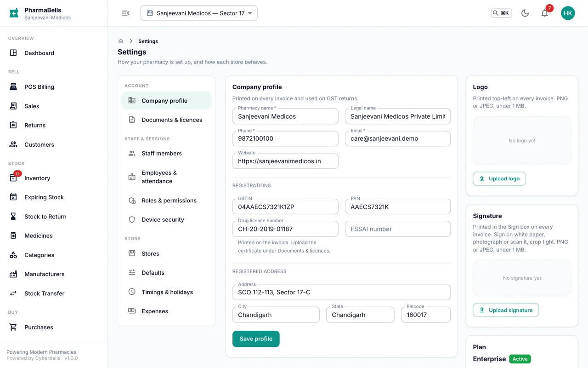This screenshot has height=368, width=588.
Task: Click the Expiring Stock calendar icon
Action: 13,197
